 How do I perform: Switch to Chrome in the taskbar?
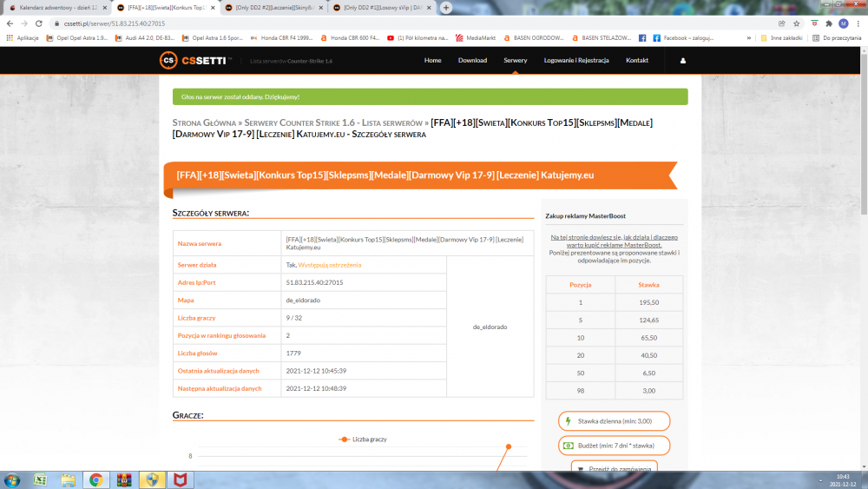tap(96, 479)
